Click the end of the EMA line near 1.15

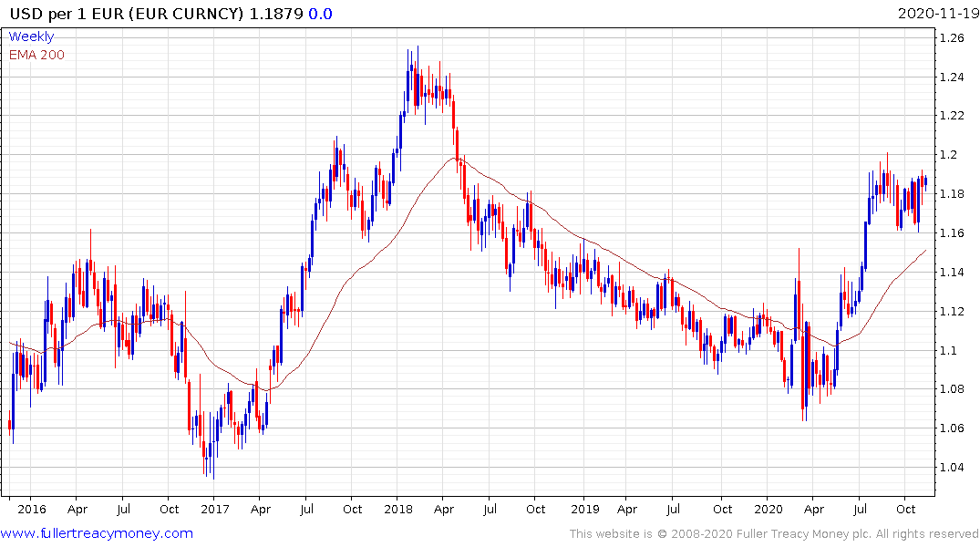[x=925, y=251]
